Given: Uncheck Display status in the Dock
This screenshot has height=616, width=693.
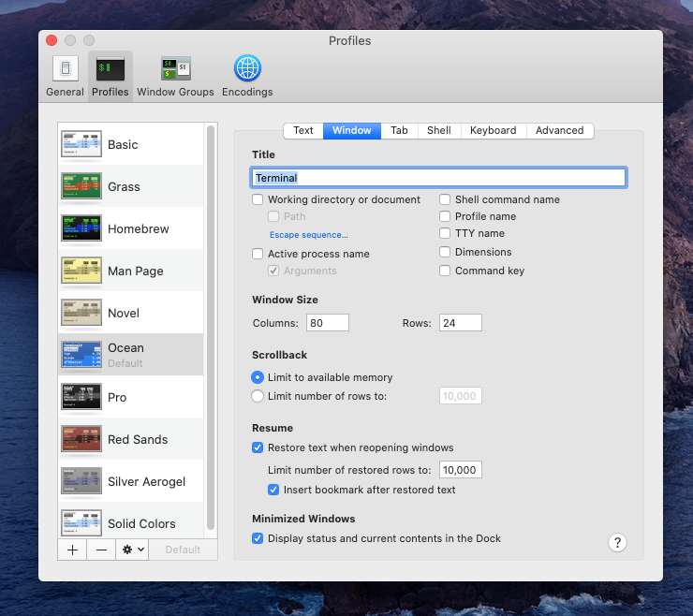Looking at the screenshot, I should click(258, 538).
